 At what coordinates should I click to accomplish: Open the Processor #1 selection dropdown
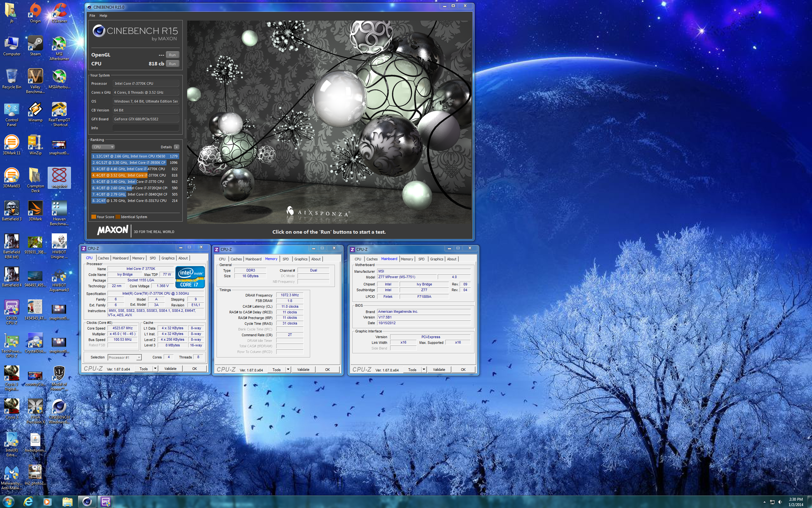click(124, 358)
